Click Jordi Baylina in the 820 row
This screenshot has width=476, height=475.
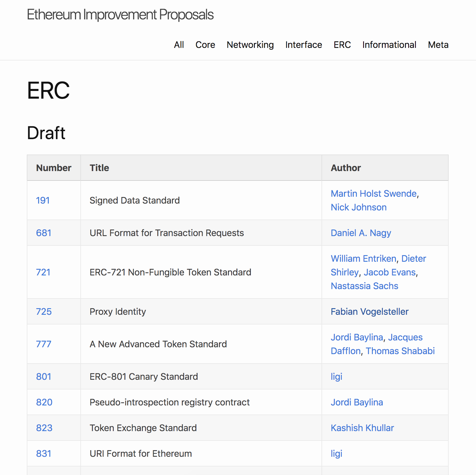tap(357, 402)
